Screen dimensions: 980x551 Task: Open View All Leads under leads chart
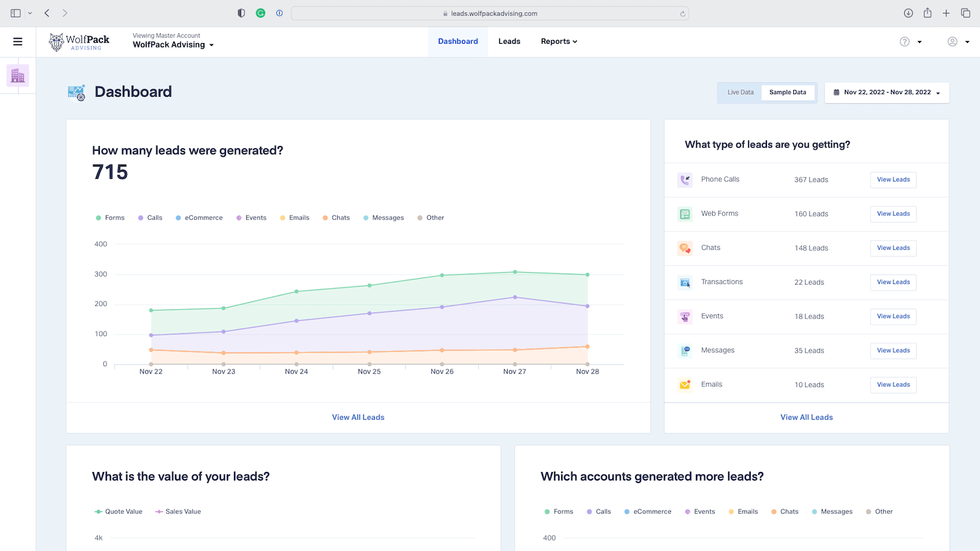(x=358, y=418)
